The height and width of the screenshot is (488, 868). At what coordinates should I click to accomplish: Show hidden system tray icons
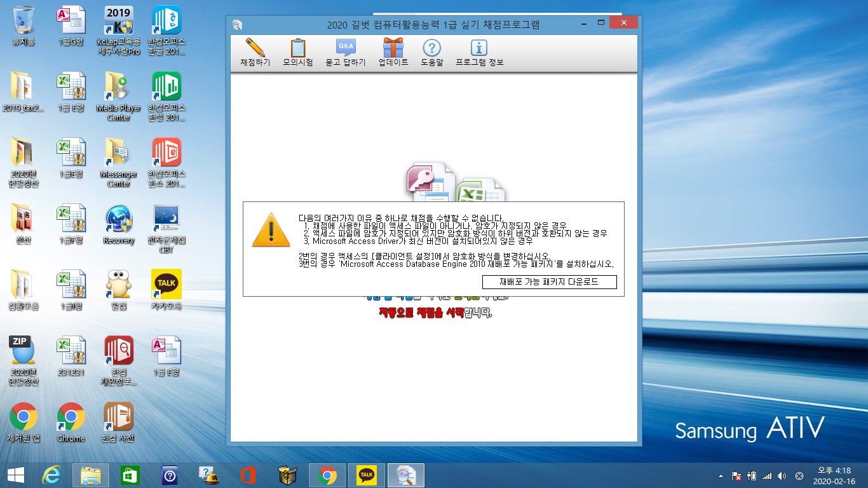coord(721,475)
